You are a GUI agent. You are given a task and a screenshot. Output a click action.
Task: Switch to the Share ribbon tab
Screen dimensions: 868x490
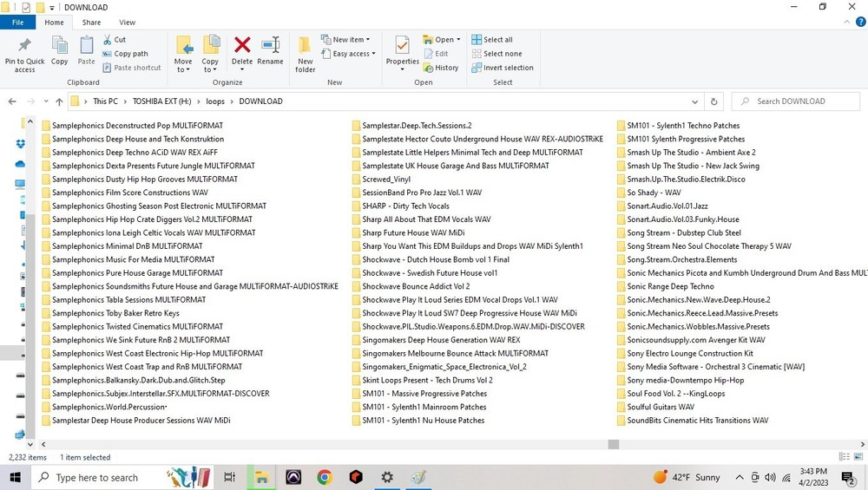tap(91, 23)
